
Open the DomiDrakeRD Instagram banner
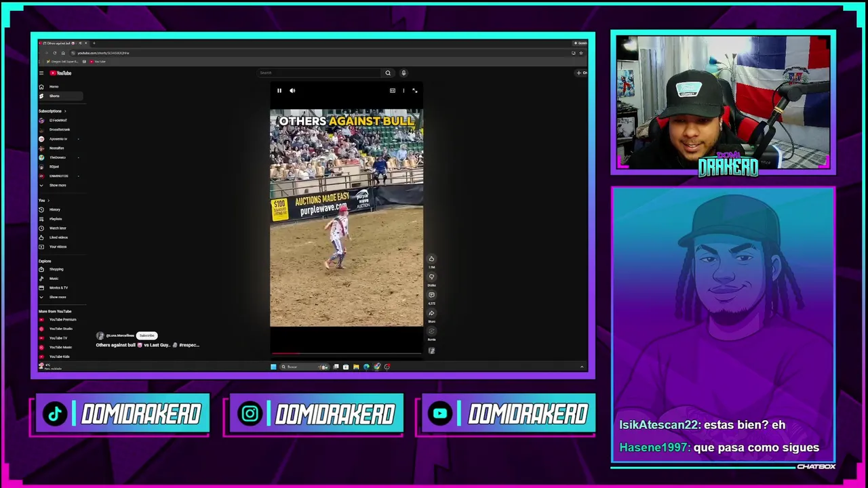click(316, 414)
